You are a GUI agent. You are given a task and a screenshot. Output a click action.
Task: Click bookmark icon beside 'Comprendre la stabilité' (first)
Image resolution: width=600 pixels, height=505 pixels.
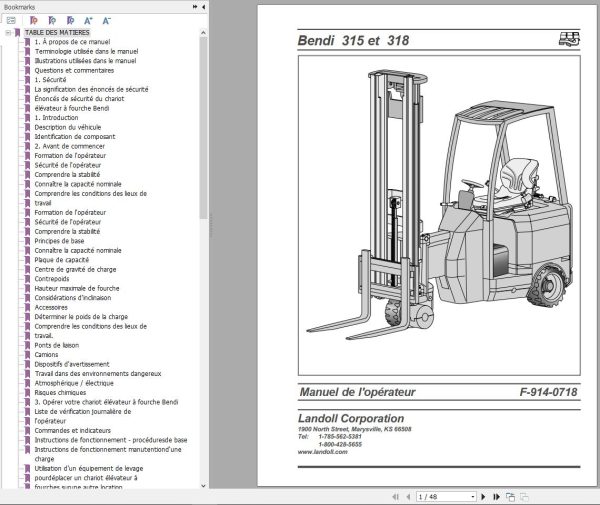[27, 174]
